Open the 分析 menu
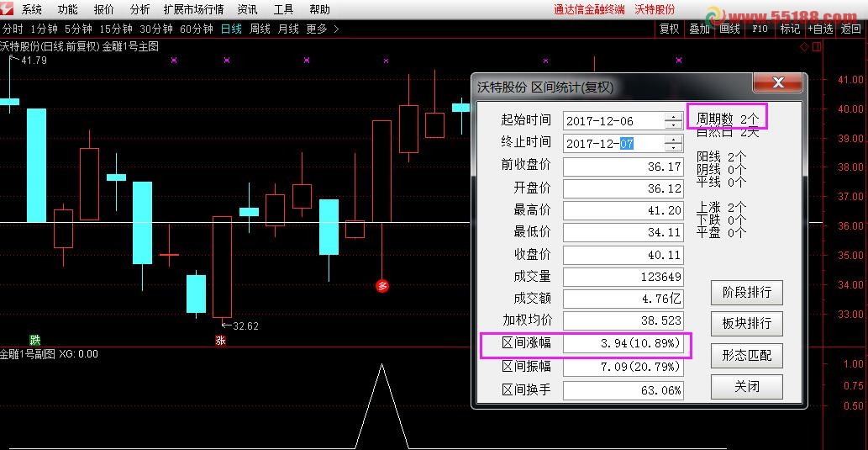This screenshot has height=450, width=868. tap(140, 9)
